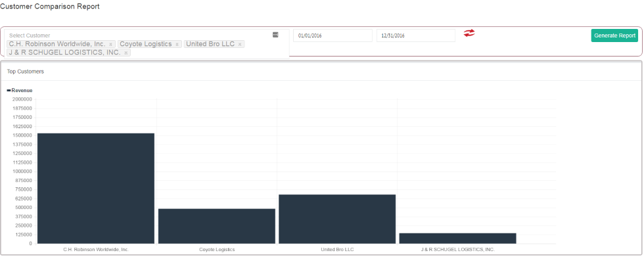
Task: Click the United Bro LLC revenue bar
Action: (x=337, y=220)
